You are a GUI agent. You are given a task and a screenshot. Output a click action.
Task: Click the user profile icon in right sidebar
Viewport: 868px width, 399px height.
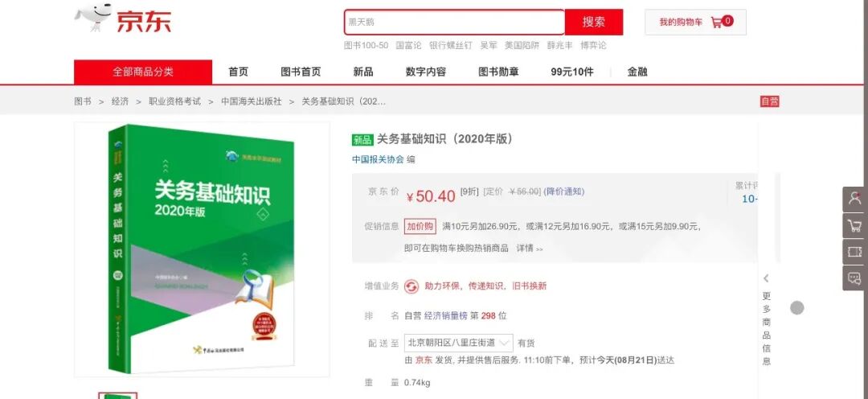tap(854, 199)
